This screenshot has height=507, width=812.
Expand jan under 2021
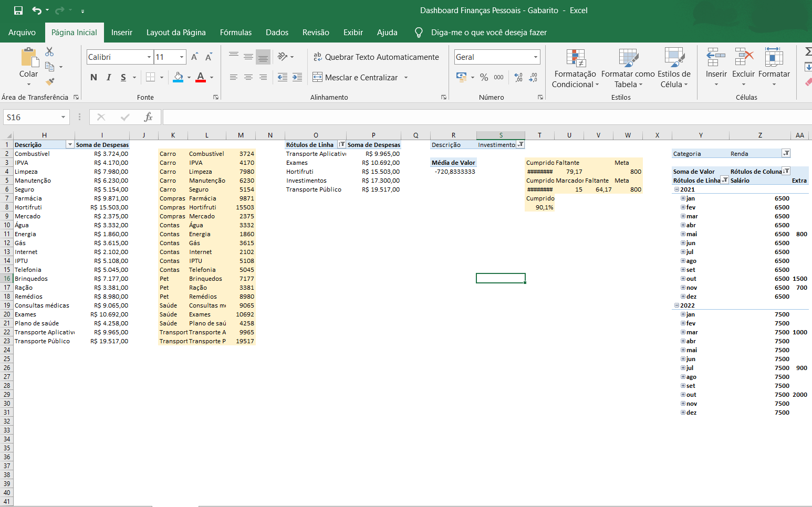click(x=683, y=198)
